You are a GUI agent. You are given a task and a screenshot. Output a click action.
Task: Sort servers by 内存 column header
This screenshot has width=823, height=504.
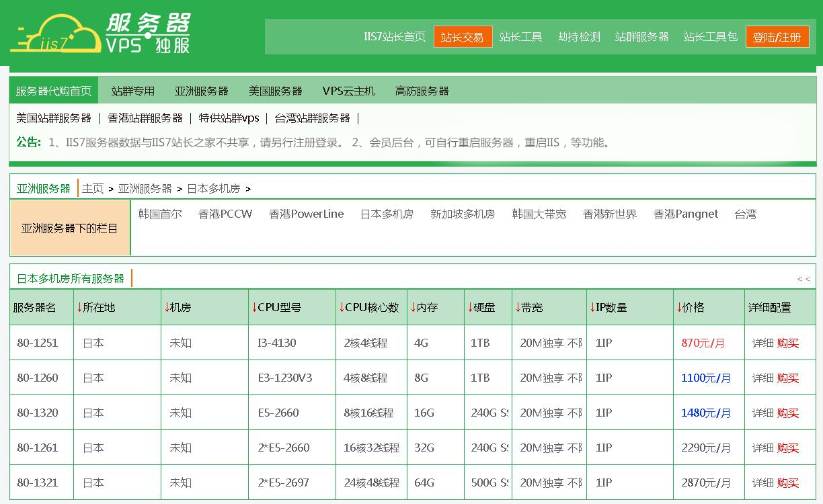(424, 308)
